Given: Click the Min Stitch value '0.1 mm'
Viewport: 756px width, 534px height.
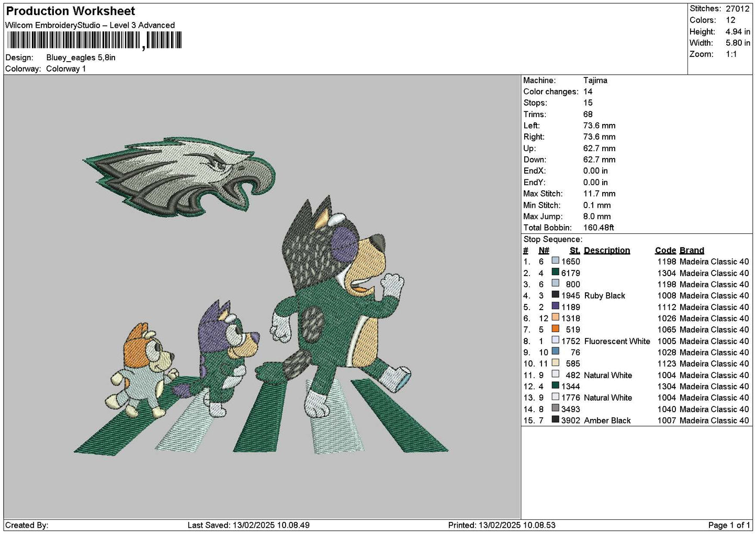Looking at the screenshot, I should (x=597, y=205).
